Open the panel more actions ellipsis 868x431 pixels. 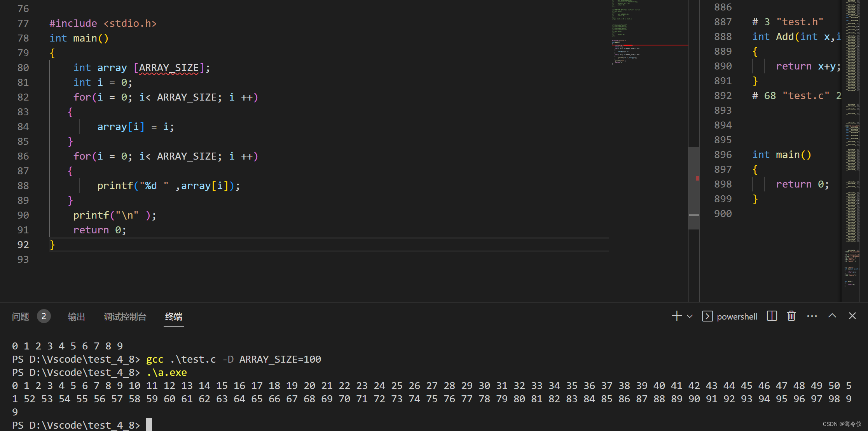coord(812,316)
